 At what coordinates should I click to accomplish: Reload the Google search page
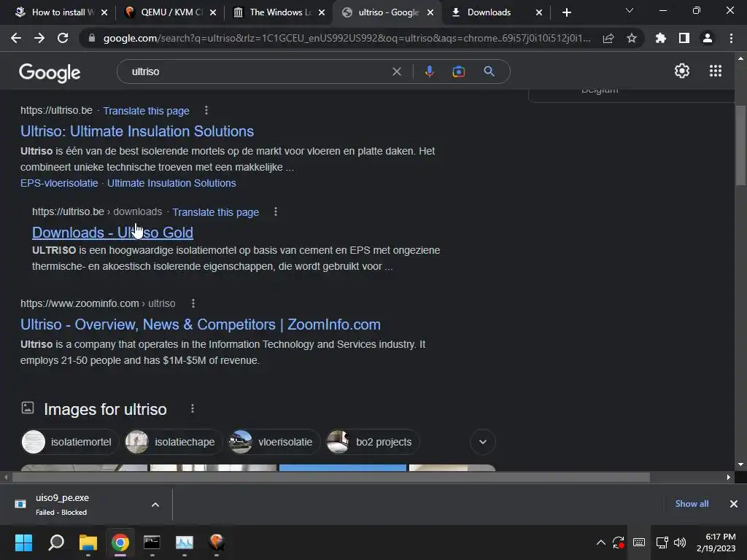pos(63,38)
